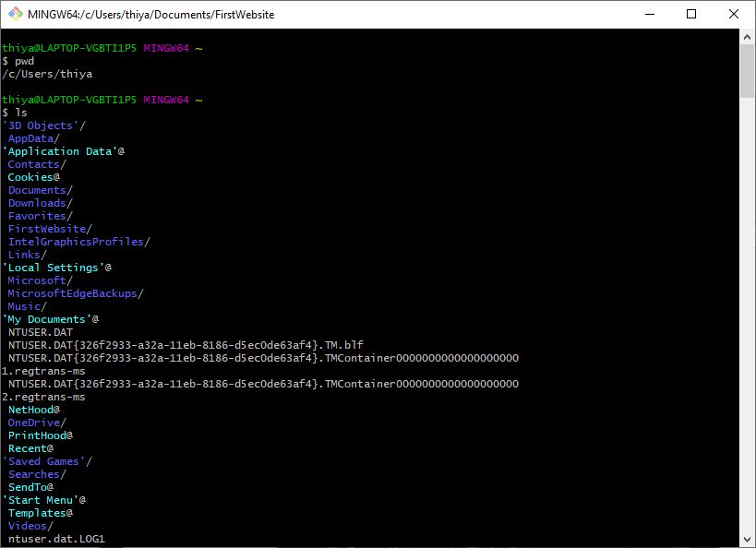Select the FirstWebsite directory name
The height and width of the screenshot is (548, 756).
[x=45, y=228]
